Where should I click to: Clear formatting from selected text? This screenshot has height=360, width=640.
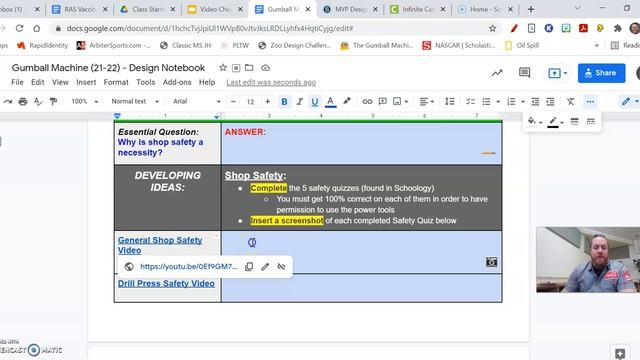pyautogui.click(x=571, y=102)
